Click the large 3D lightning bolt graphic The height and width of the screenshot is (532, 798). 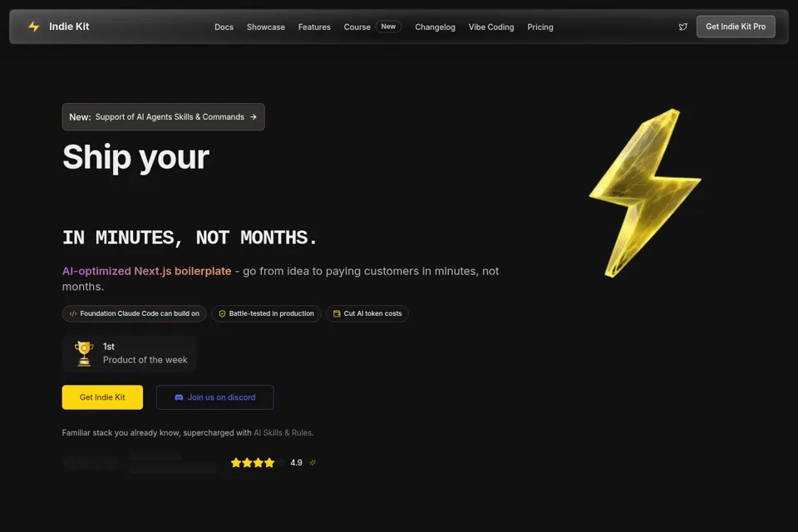[x=645, y=193]
